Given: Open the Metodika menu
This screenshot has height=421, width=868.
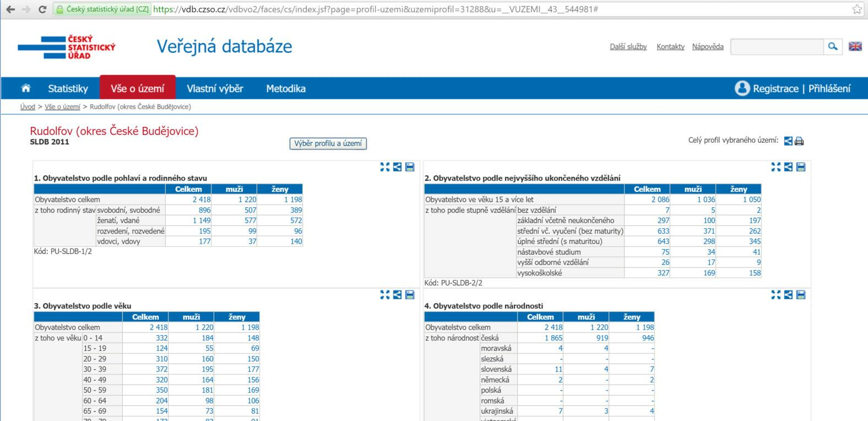Looking at the screenshot, I should click(x=286, y=88).
